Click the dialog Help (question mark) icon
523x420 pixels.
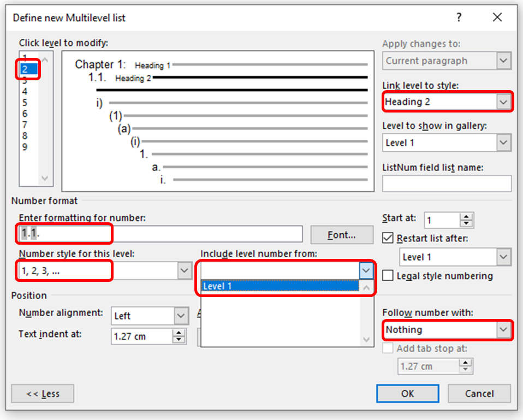tap(459, 17)
